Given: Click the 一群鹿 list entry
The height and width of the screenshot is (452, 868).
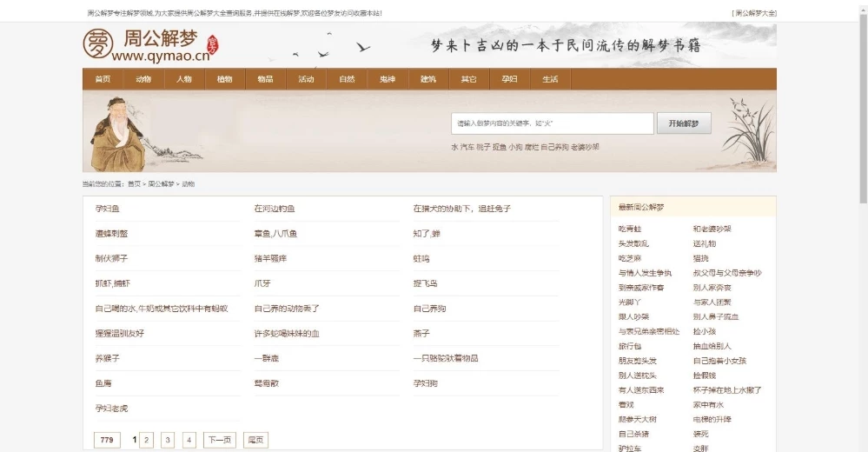Looking at the screenshot, I should click(267, 358).
